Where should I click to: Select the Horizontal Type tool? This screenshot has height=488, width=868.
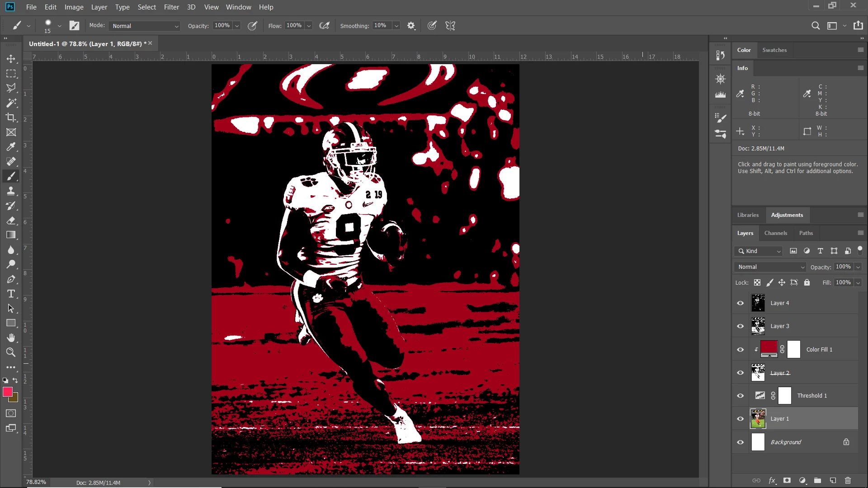[11, 294]
